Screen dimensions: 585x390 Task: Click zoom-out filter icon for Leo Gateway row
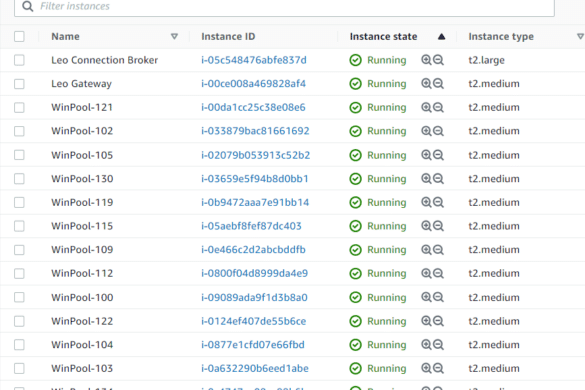click(x=438, y=84)
